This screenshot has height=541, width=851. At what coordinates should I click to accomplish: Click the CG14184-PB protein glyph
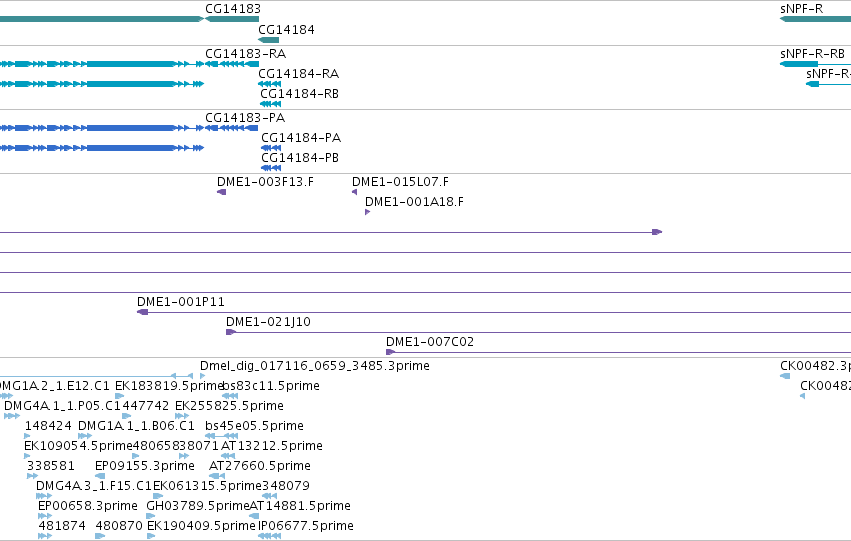pos(271,168)
